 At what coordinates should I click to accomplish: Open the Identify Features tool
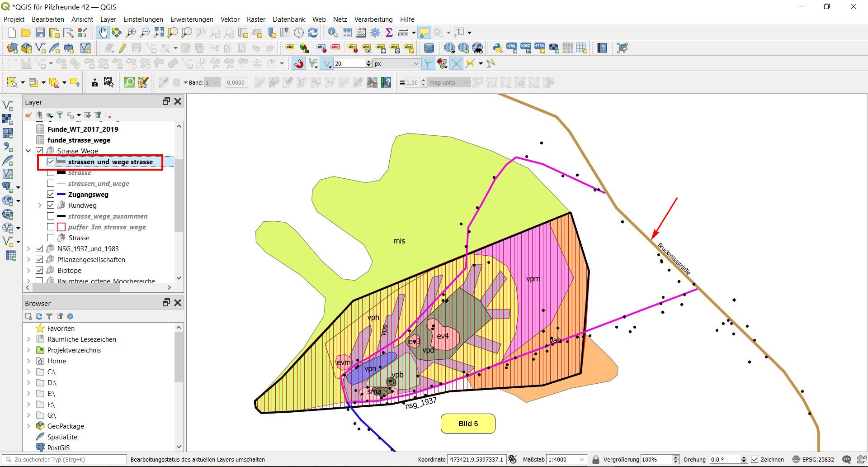(333, 33)
